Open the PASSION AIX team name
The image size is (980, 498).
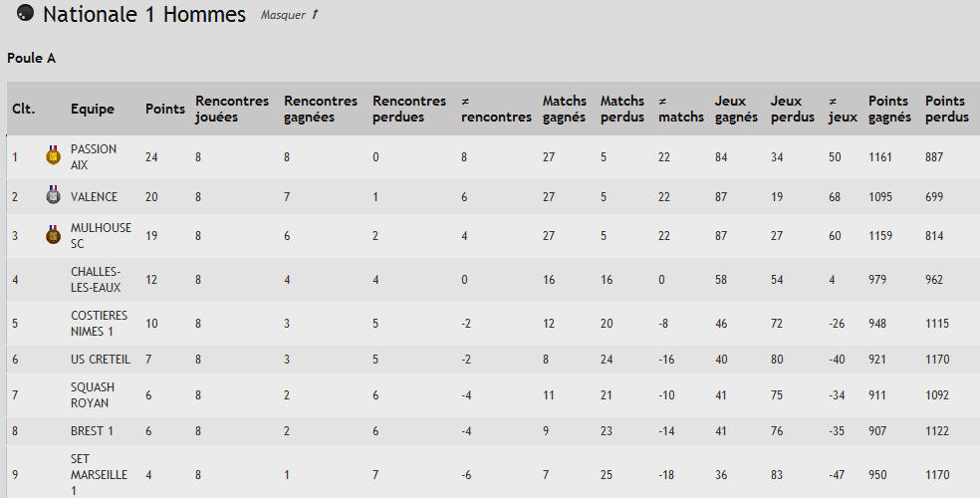pos(94,156)
